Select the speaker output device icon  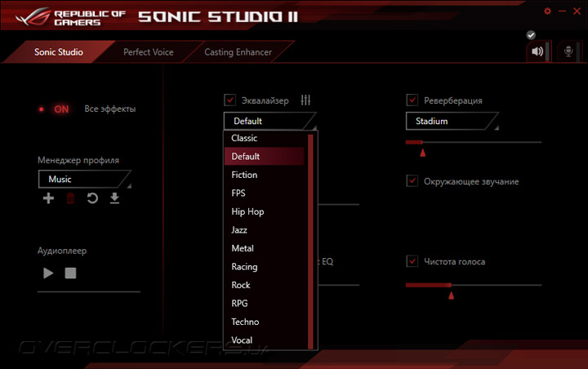tap(537, 51)
